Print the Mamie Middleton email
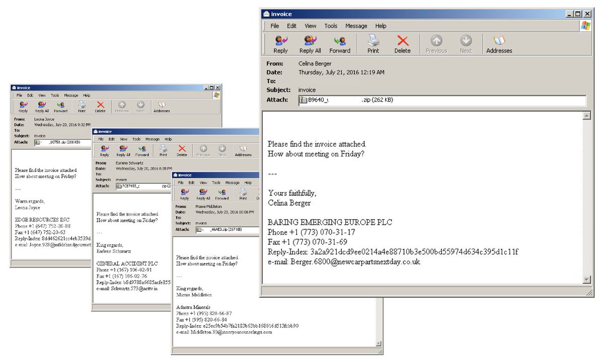Image resolution: width=604 pixels, height=364 pixels. [243, 194]
